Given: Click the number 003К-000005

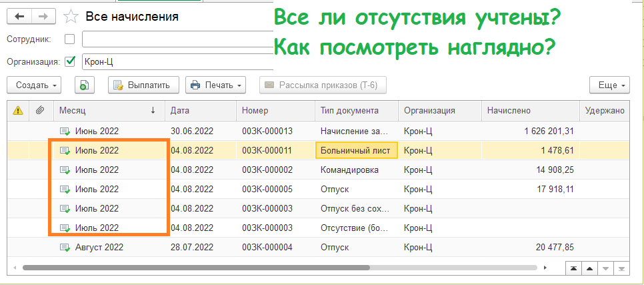Looking at the screenshot, I should click(267, 189).
